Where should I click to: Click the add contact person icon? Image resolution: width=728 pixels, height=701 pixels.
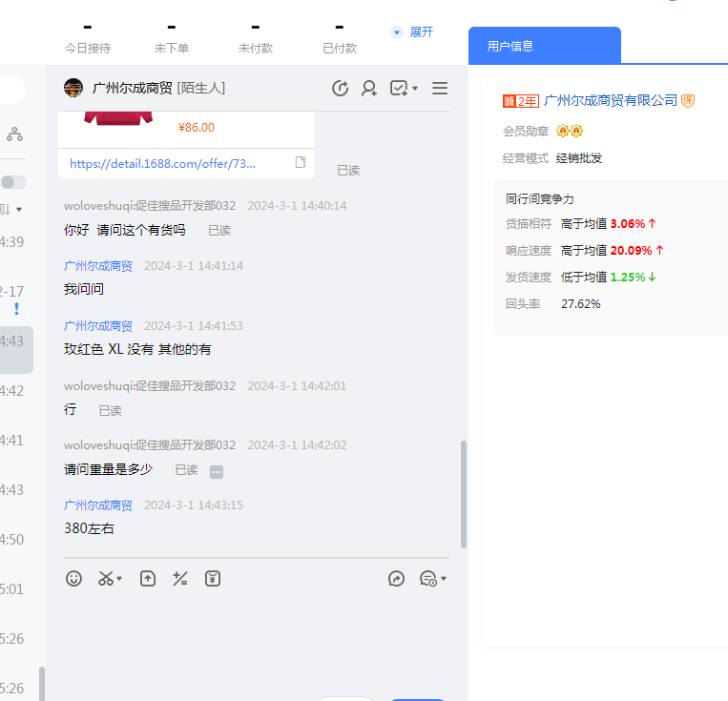(369, 89)
